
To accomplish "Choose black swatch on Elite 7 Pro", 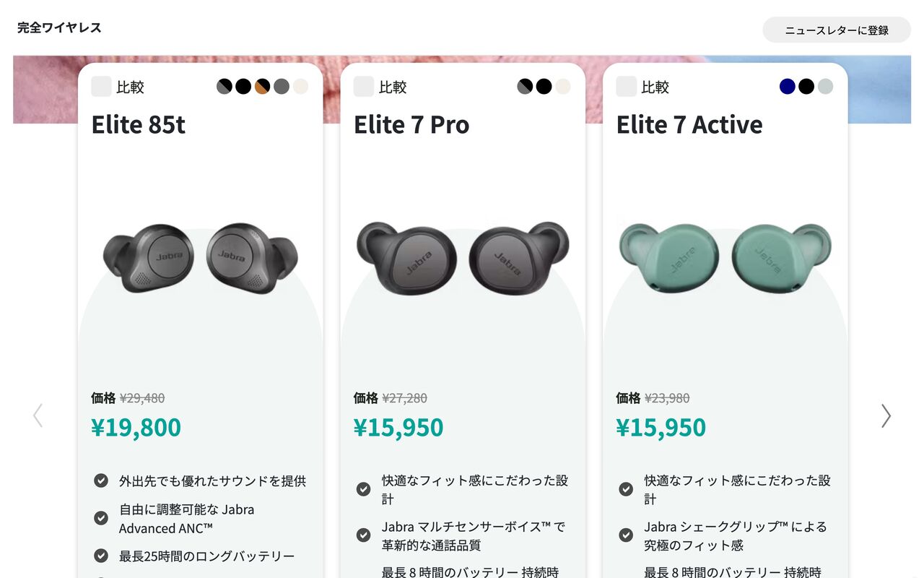I will tap(544, 87).
